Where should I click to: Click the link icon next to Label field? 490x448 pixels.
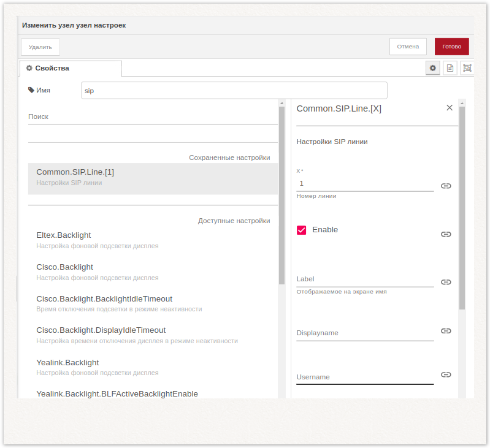(446, 282)
